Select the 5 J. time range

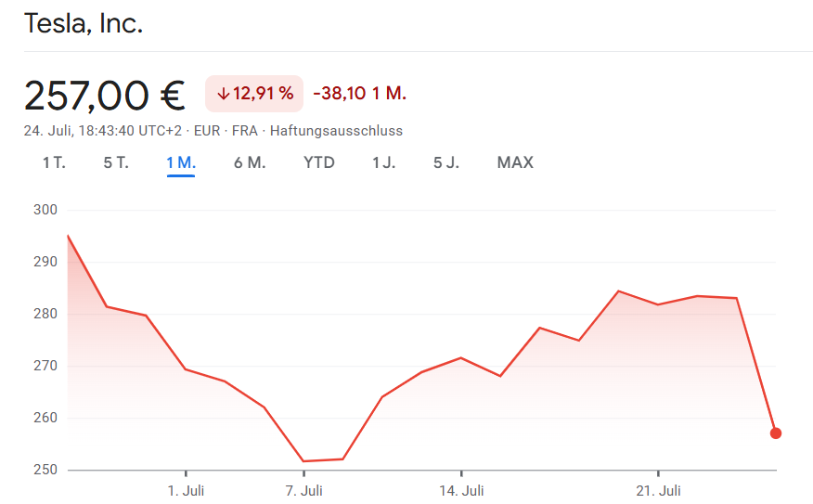[x=446, y=162]
